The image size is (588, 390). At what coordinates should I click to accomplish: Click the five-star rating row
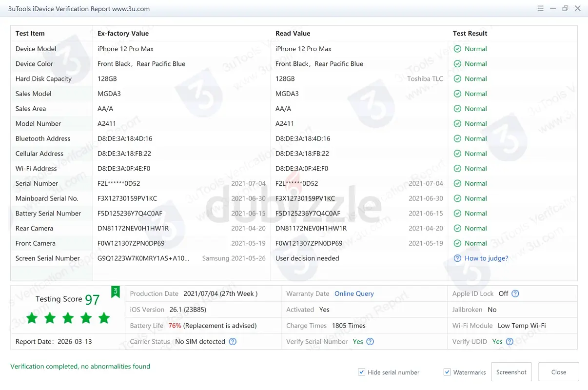(x=68, y=318)
